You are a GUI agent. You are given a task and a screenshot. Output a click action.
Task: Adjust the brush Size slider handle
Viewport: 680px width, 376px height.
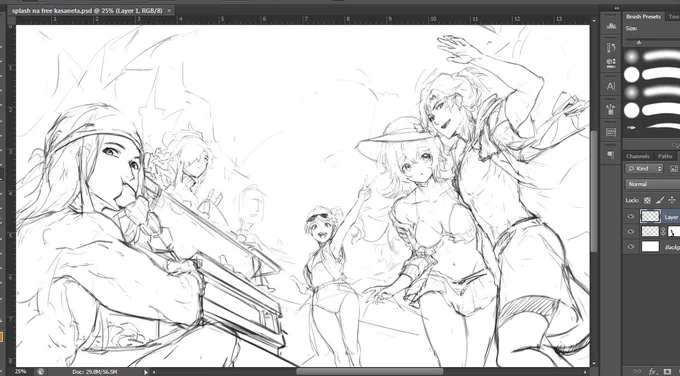point(639,43)
